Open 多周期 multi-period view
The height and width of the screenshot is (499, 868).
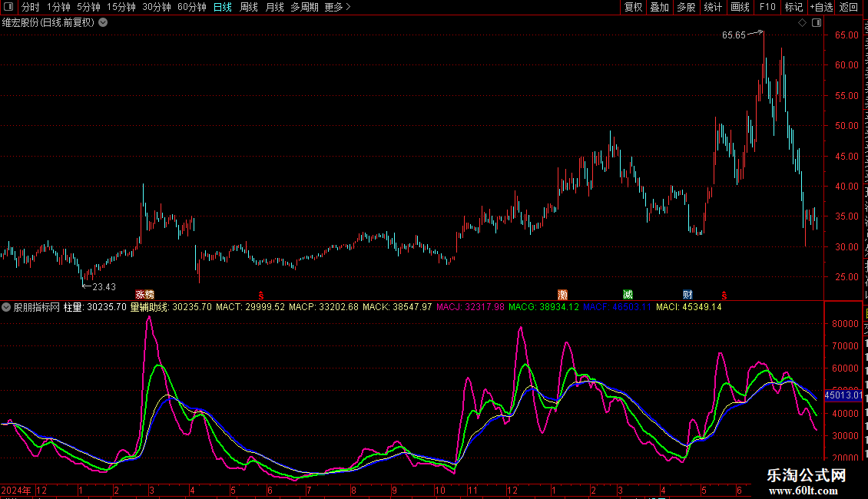click(304, 7)
